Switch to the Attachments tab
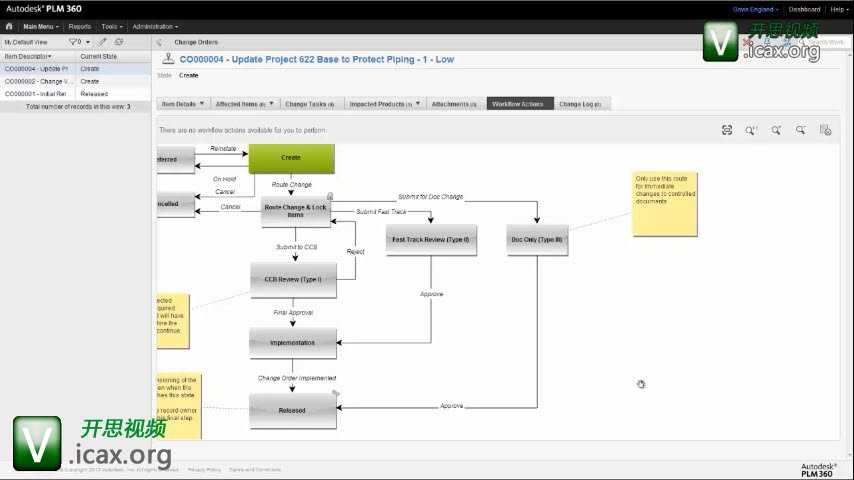This screenshot has width=854, height=480. [x=454, y=104]
